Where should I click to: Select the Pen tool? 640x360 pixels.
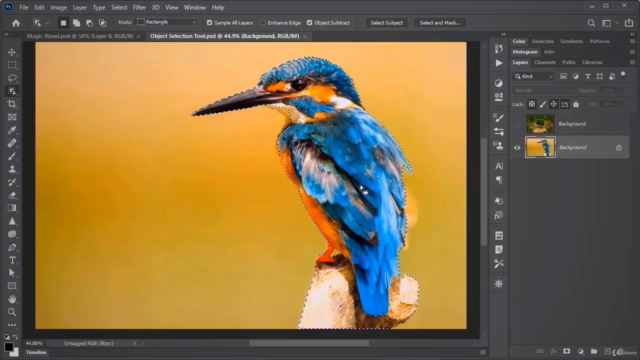coord(12,247)
